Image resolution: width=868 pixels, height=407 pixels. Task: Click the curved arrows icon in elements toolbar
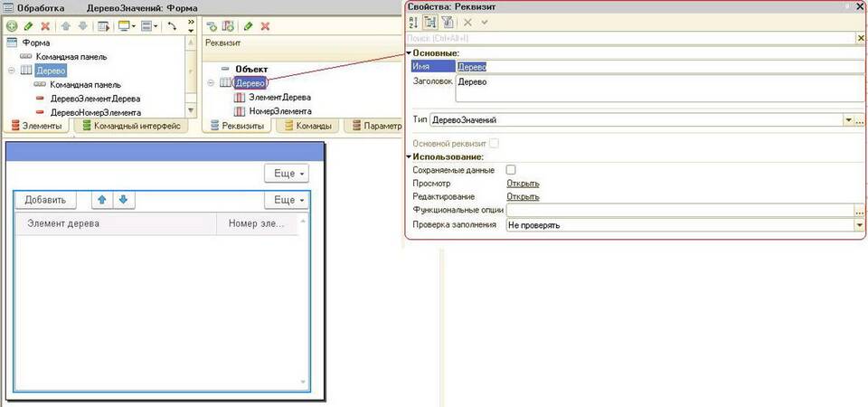click(x=172, y=26)
